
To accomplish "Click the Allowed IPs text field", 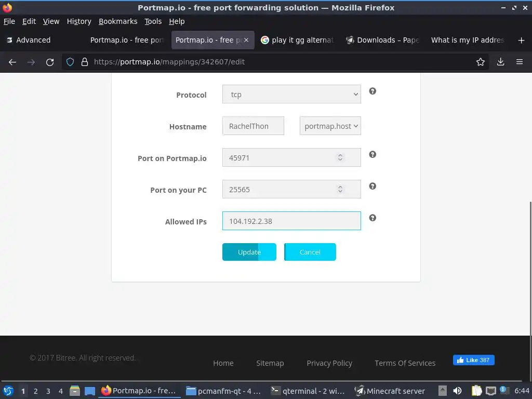I will click(x=291, y=221).
